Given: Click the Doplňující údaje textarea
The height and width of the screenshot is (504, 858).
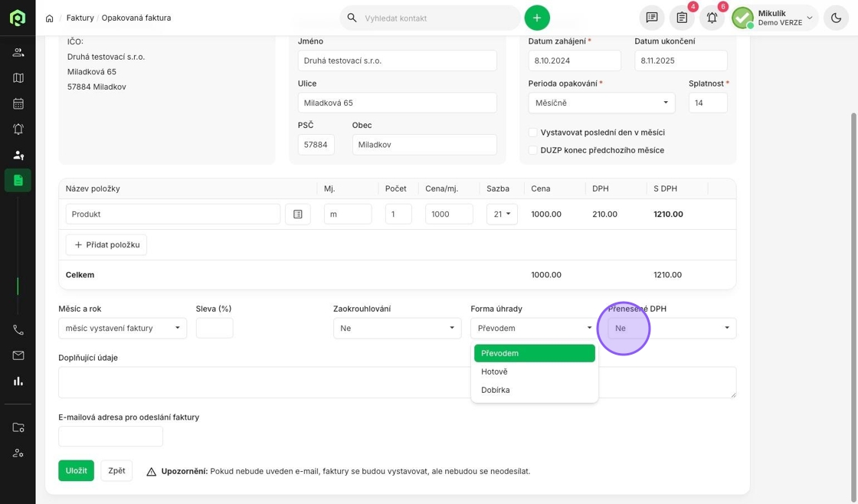Looking at the screenshot, I should [398, 382].
